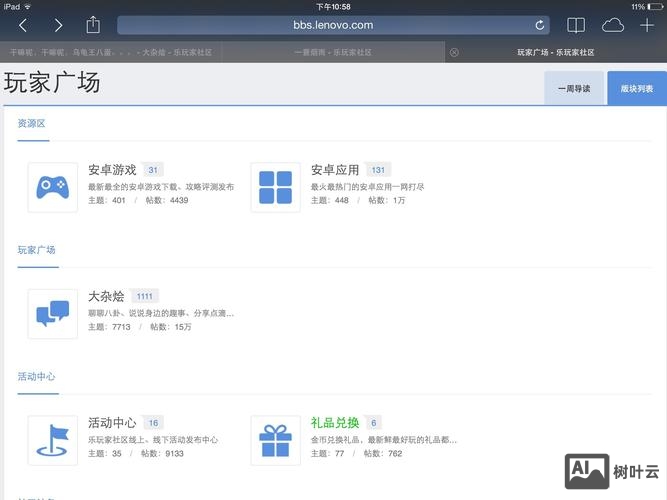
Task: Tap the 大杂烩 chat bubbles icon
Action: [52, 313]
